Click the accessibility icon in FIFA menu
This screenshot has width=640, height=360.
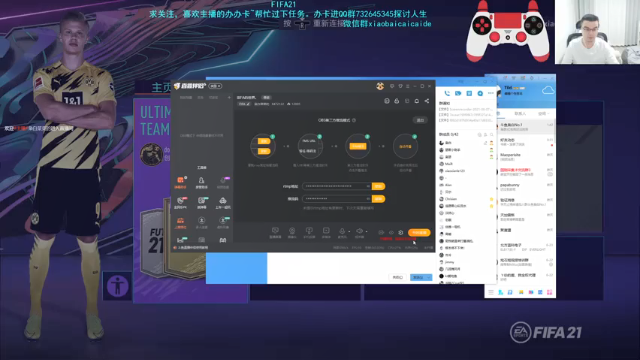118,286
